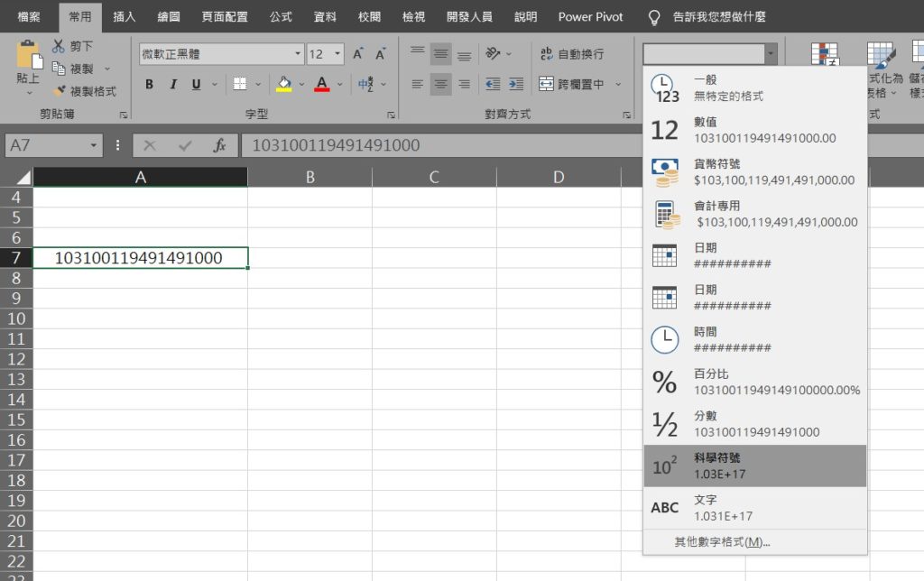Click the Phonetic Guide icon

click(x=366, y=84)
